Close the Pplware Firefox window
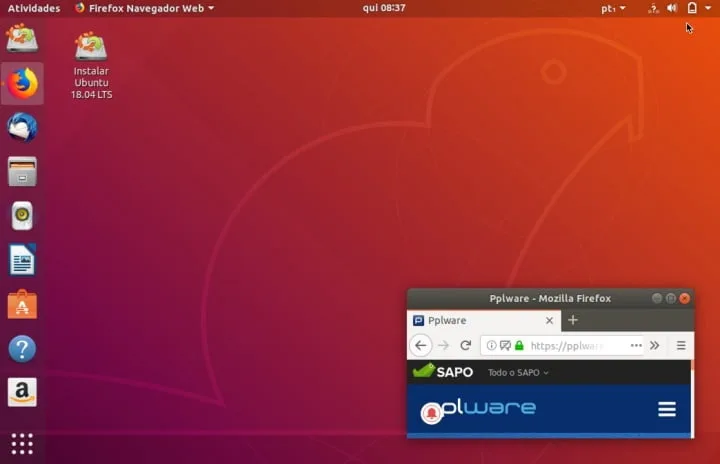 [x=685, y=299]
